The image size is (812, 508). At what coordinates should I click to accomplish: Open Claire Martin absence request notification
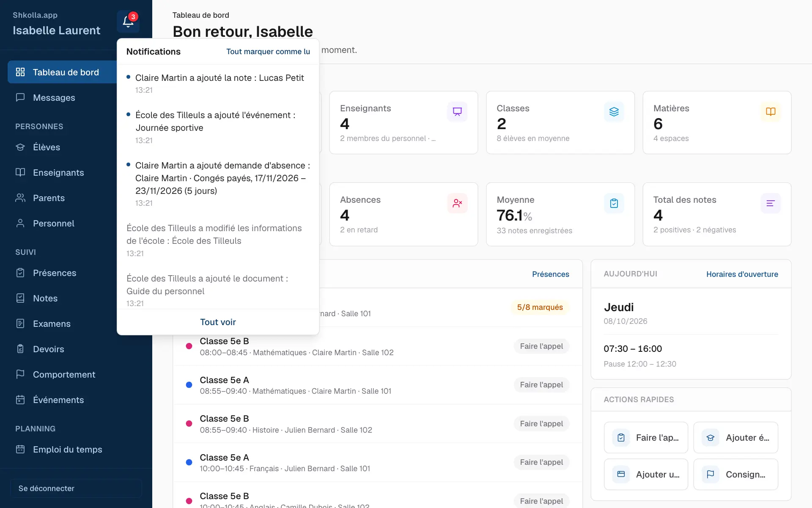click(218, 184)
